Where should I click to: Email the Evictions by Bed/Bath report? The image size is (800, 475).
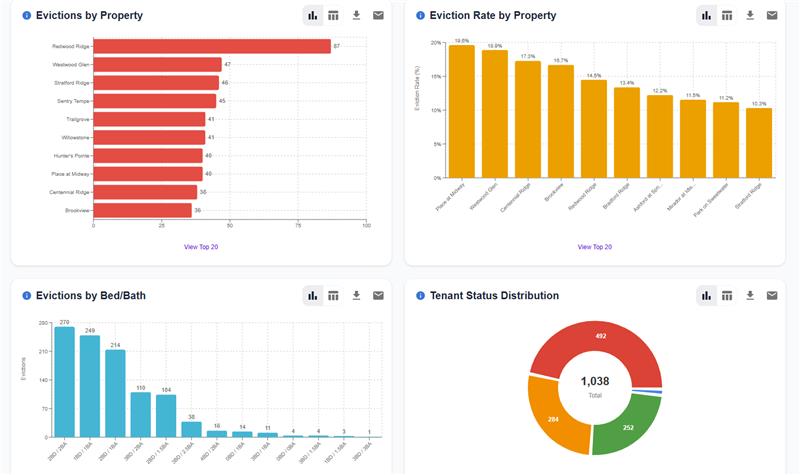378,295
